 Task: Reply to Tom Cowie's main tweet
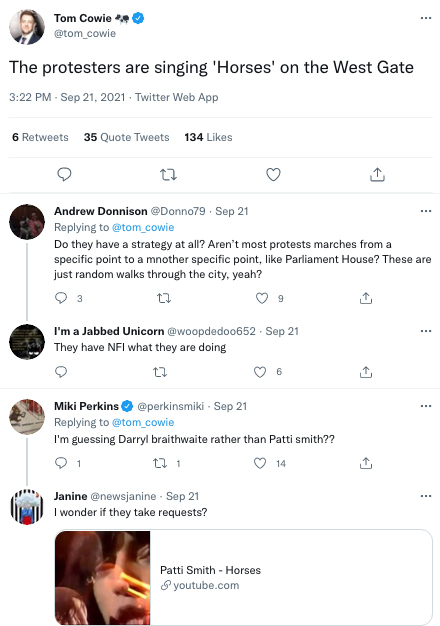(64, 174)
